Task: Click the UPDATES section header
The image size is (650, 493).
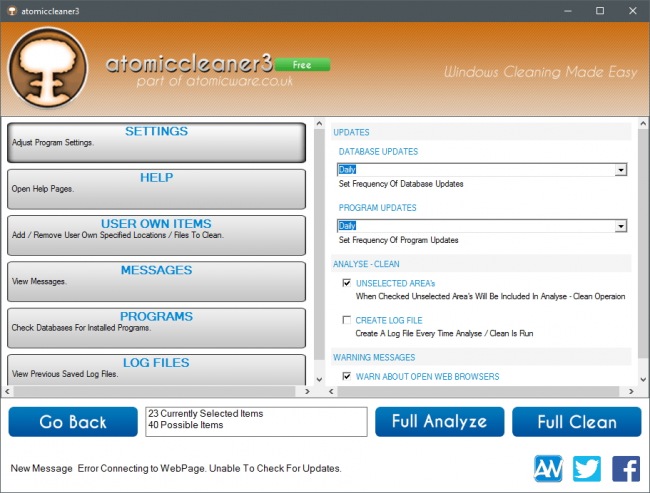Action: click(x=351, y=132)
